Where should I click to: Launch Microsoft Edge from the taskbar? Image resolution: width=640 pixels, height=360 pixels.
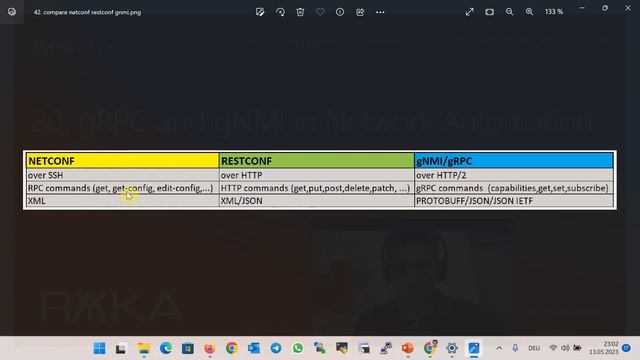[165, 348]
